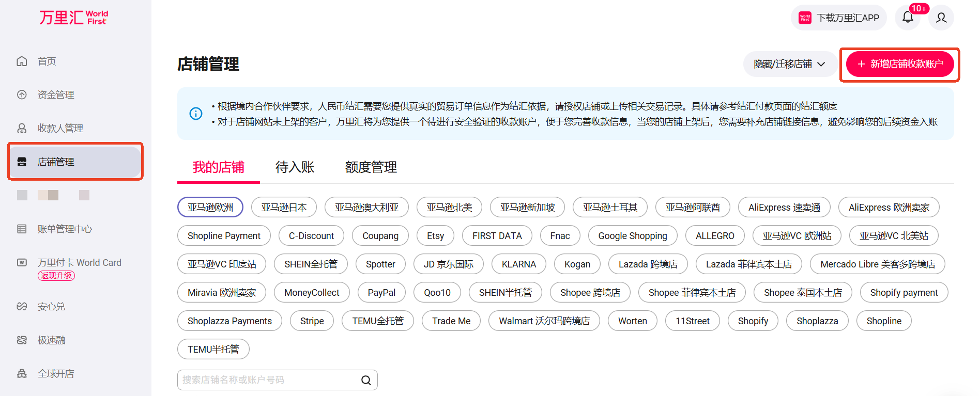Screen dimensions: 980x396
Task: Click the 下载万里汇APP button
Action: tap(838, 18)
